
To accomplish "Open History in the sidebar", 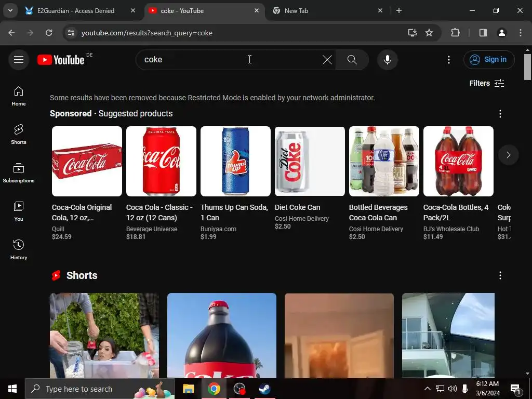I will (19, 250).
